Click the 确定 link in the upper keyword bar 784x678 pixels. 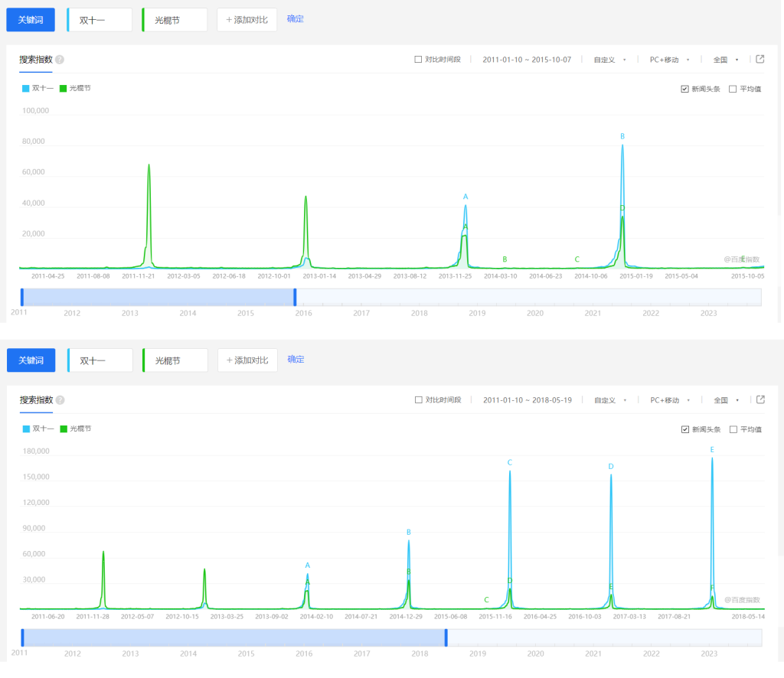click(295, 19)
